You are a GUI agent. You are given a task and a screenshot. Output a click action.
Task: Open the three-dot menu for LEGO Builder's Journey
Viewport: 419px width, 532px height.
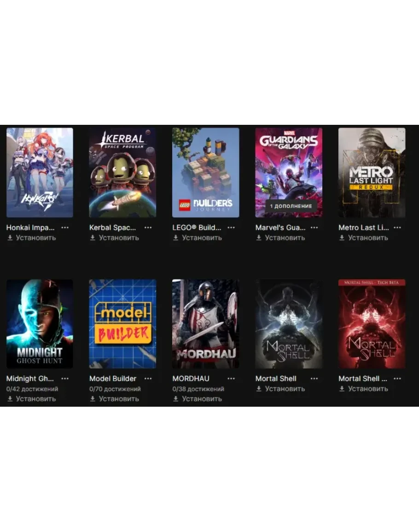tap(231, 228)
